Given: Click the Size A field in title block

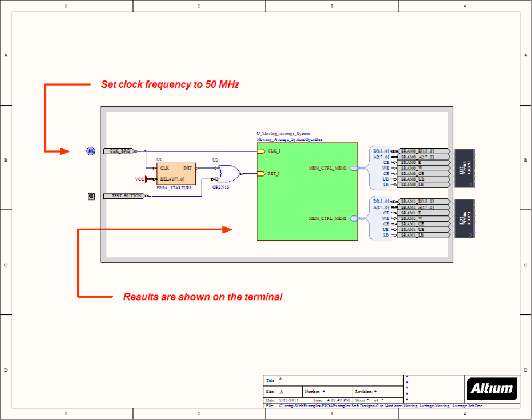Looking at the screenshot, I should [283, 391].
